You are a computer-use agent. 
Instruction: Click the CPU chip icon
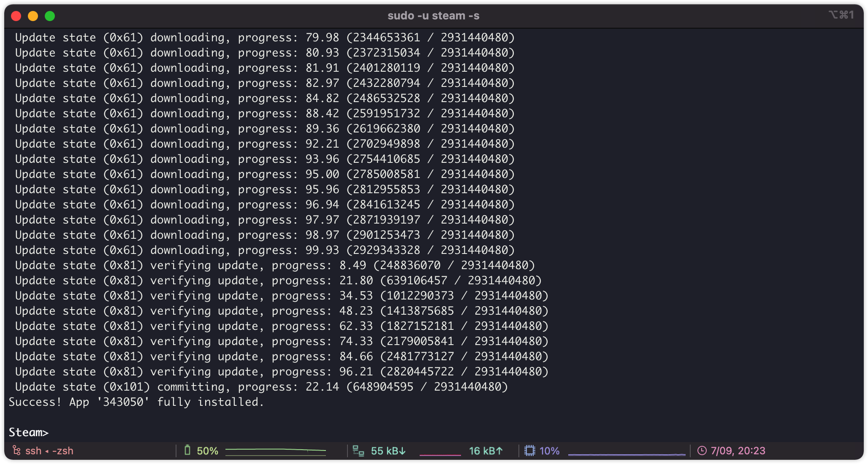pos(529,451)
